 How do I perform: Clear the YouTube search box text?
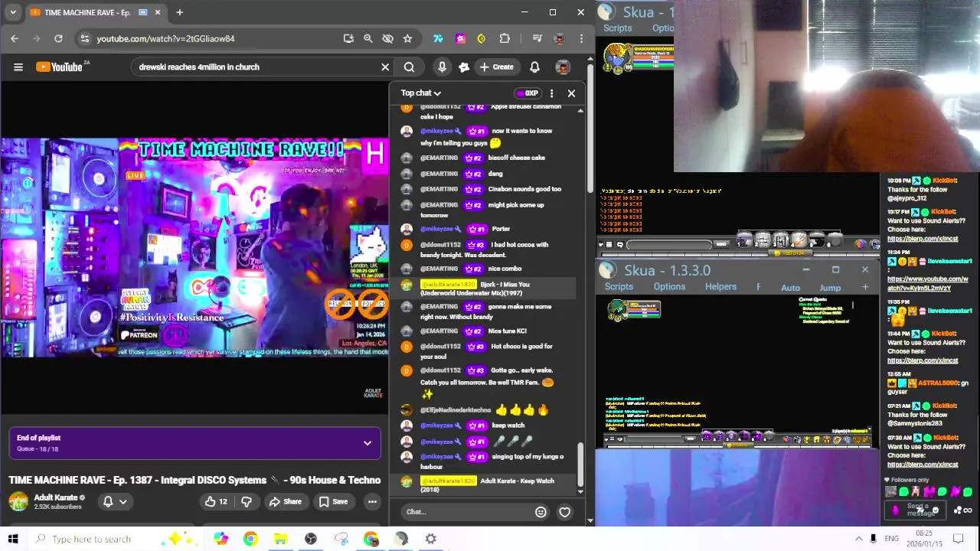pos(385,67)
